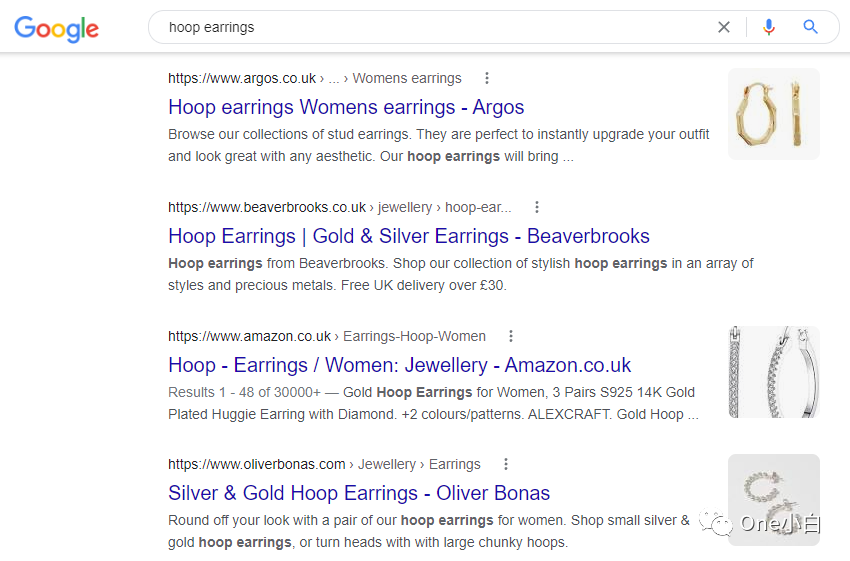
Task: Open the Amazon.co.uk Hoop Earrings result
Action: (399, 365)
